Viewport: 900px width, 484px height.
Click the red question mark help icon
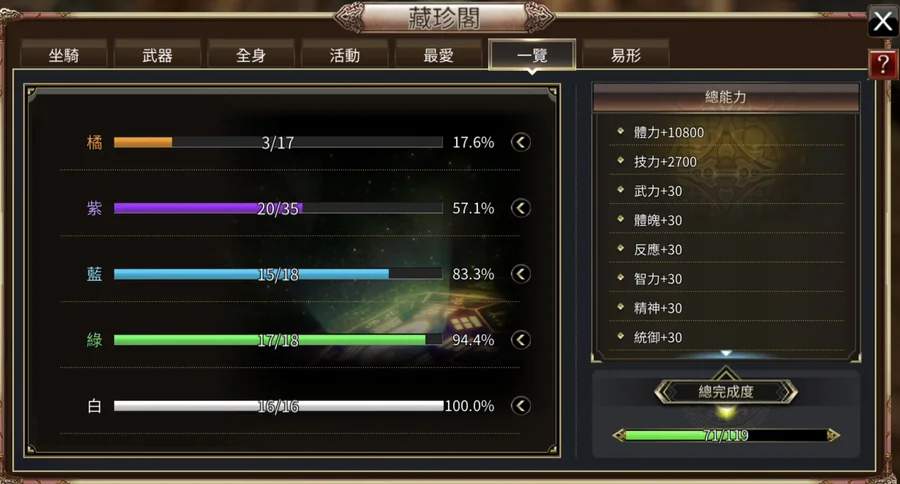pos(883,64)
